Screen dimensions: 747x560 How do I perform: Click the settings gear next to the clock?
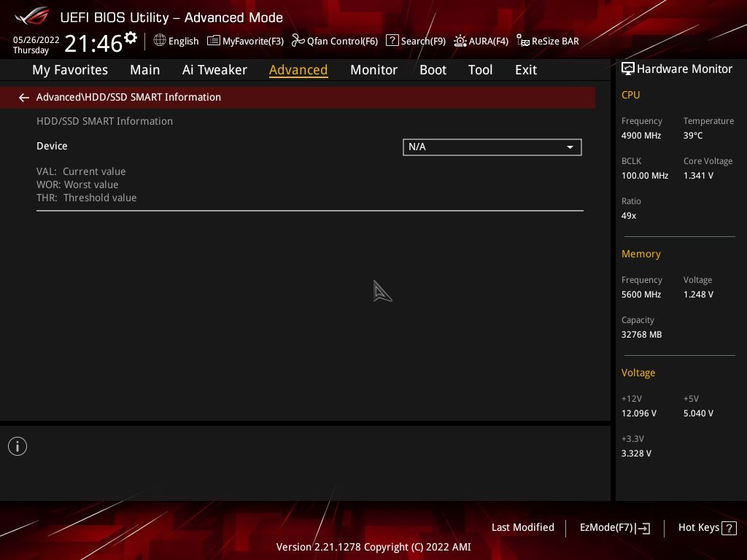[131, 38]
